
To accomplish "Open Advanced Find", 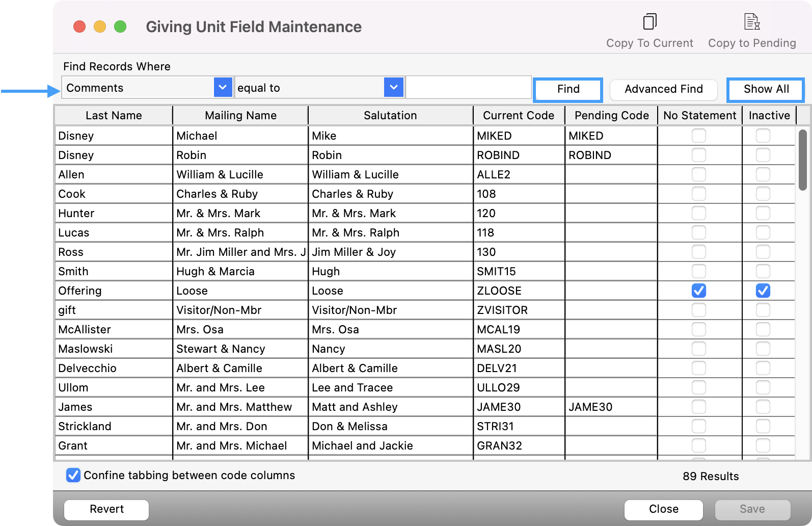I will [x=663, y=89].
